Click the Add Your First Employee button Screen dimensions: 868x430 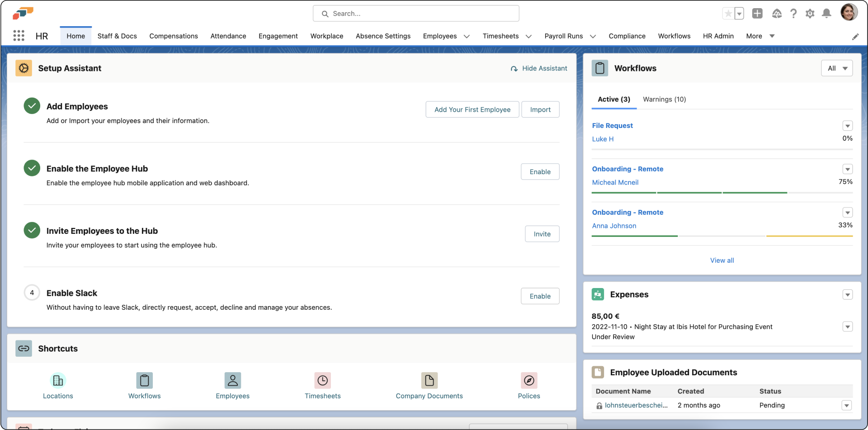point(472,109)
